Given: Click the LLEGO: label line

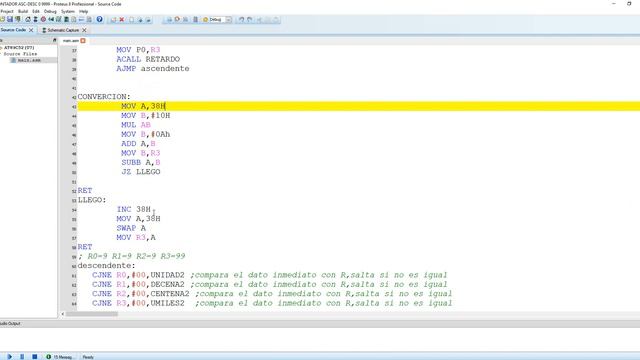Looking at the screenshot, I should coord(92,200).
